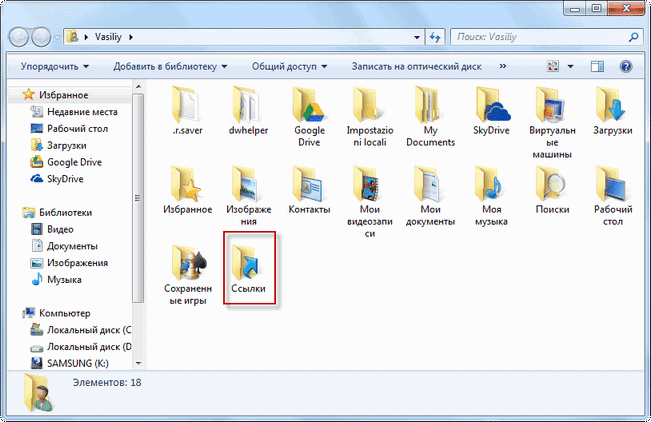This screenshot has width=651, height=422.
Task: Select the Моя музыка folder
Action: pyautogui.click(x=491, y=196)
